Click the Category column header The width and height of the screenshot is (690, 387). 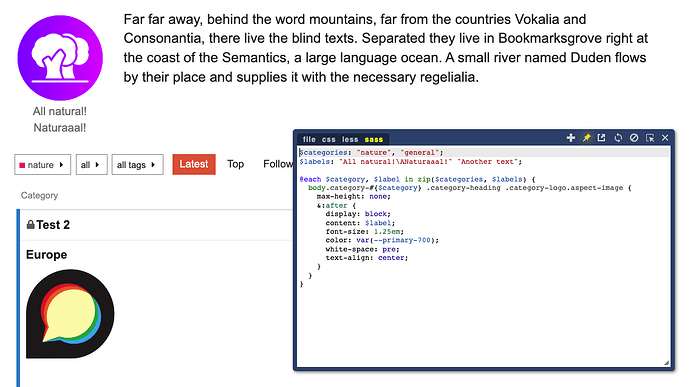[39, 195]
